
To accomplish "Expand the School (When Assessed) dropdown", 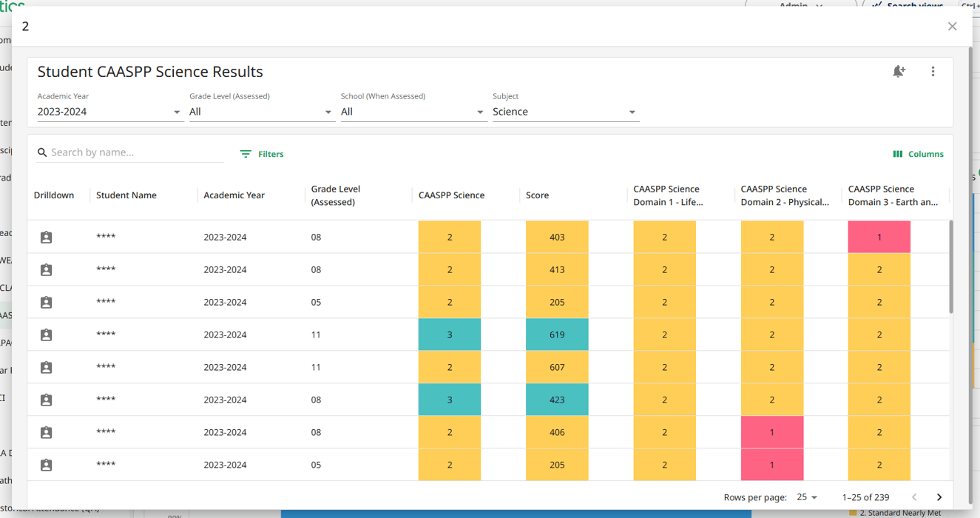I will [x=413, y=112].
